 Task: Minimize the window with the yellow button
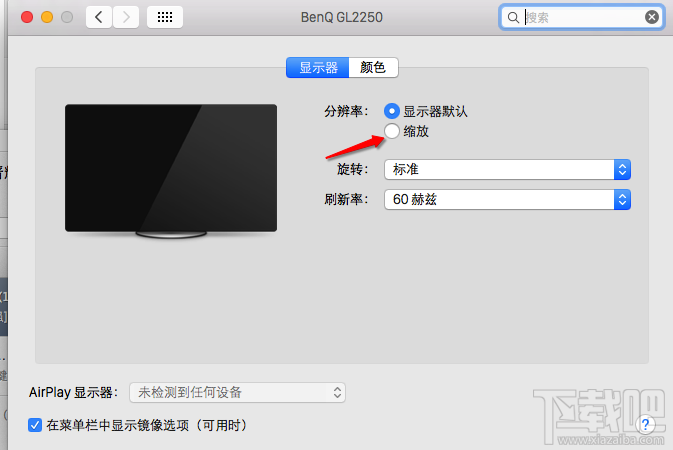tap(47, 17)
